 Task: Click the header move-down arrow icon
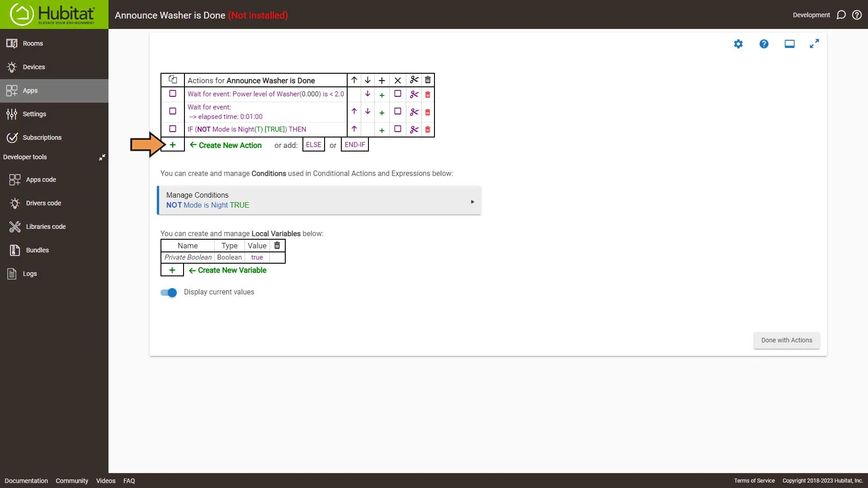pyautogui.click(x=368, y=80)
